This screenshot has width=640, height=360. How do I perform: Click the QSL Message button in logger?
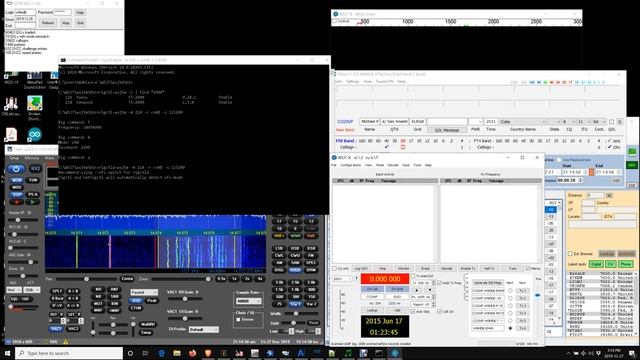click(447, 130)
